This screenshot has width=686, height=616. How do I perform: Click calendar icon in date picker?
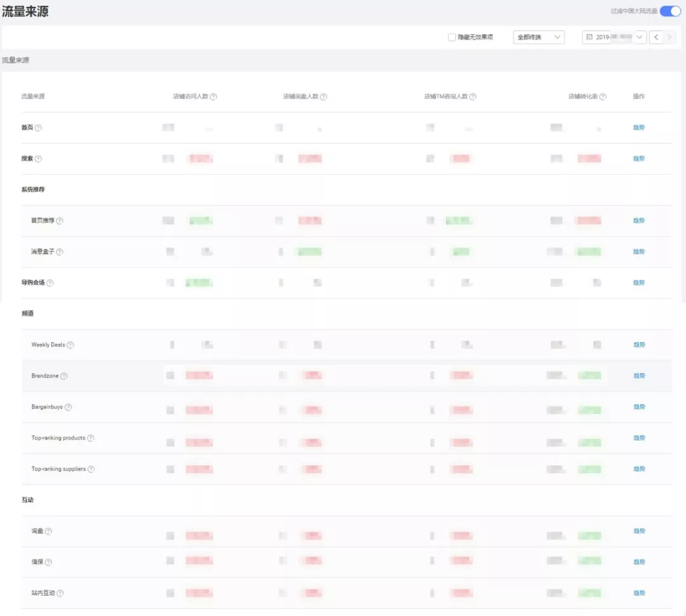pos(589,37)
